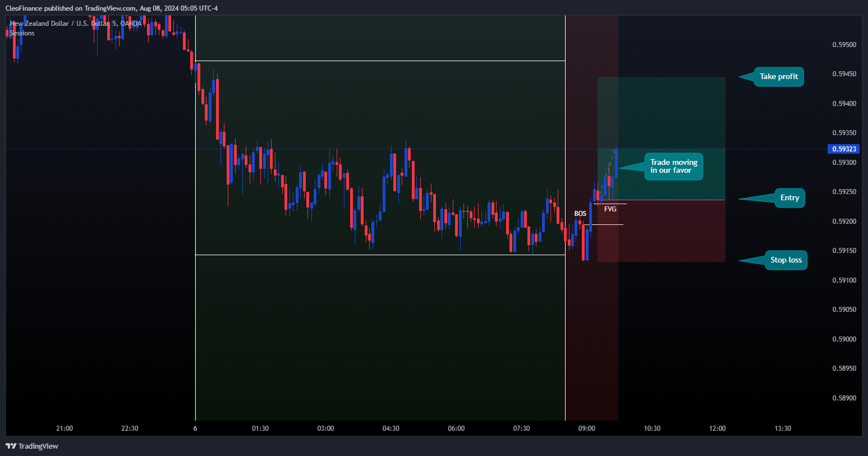
Task: Click the 10:30 time axis label
Action: [x=652, y=429]
